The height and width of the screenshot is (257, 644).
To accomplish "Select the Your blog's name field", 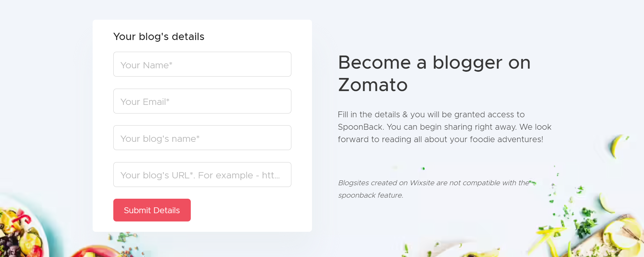I will [202, 138].
